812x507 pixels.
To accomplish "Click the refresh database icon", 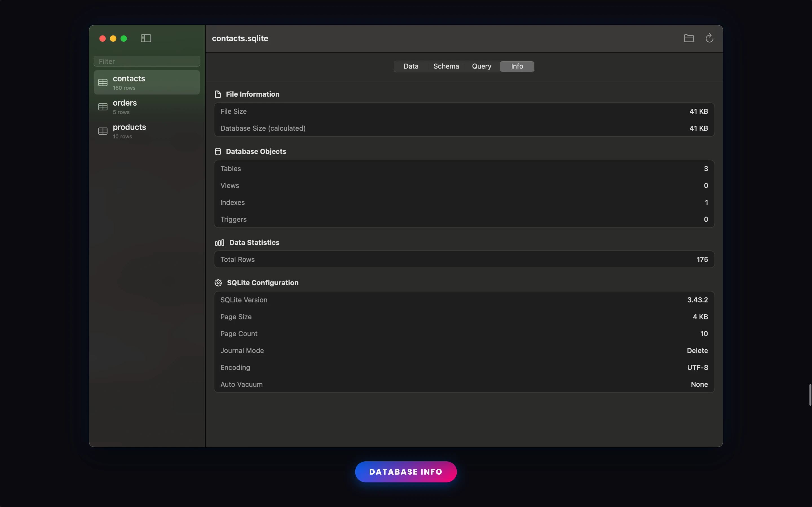I will tap(709, 38).
